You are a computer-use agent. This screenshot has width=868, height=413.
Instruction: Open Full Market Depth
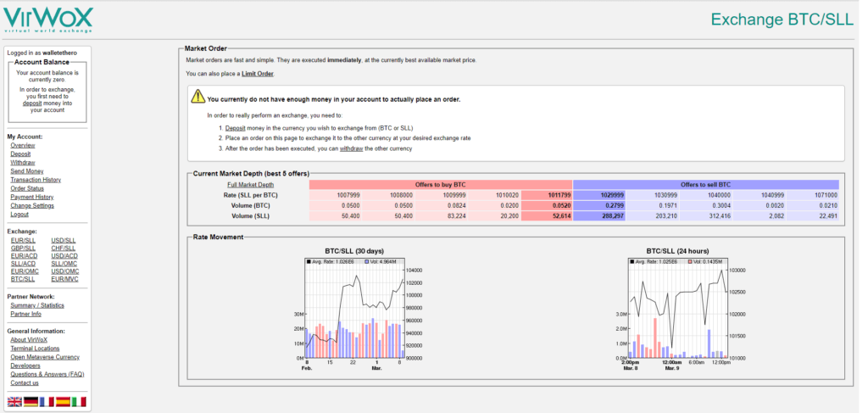point(250,184)
